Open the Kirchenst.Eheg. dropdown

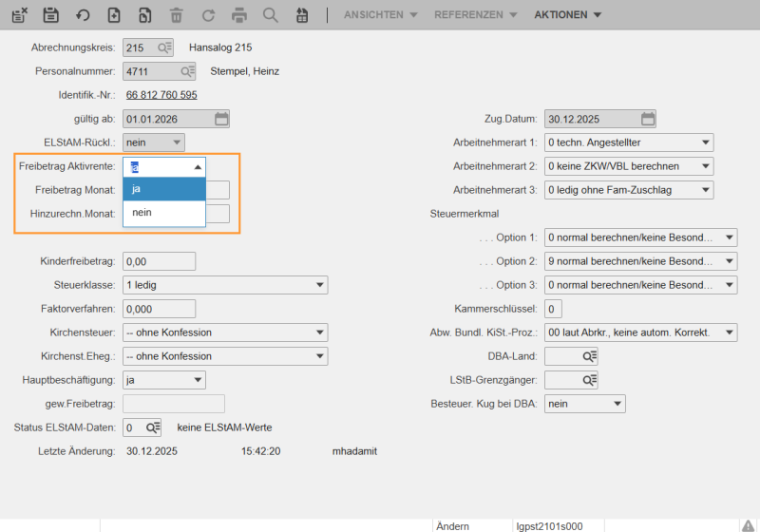click(320, 356)
